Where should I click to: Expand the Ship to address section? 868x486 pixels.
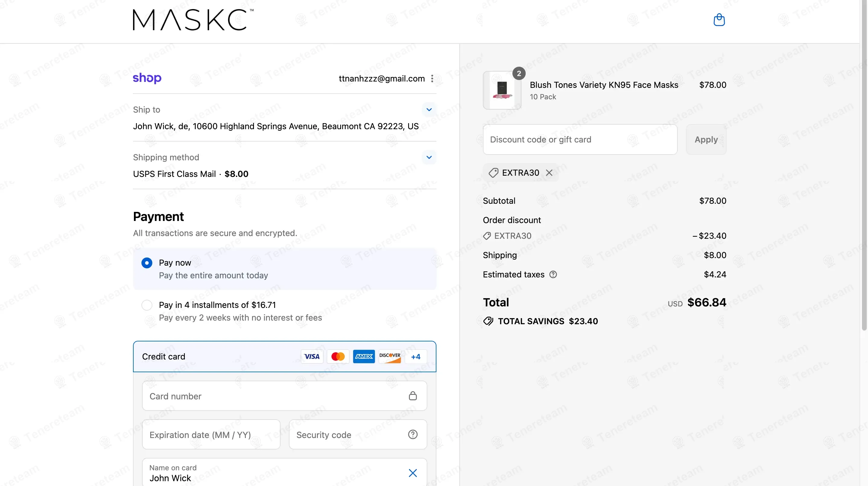pyautogui.click(x=429, y=110)
